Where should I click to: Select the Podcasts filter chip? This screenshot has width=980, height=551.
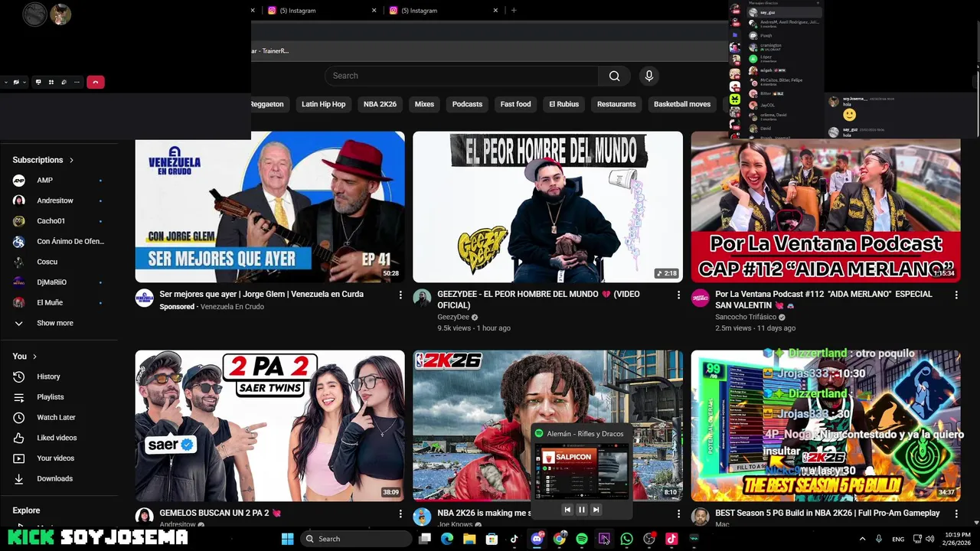pos(467,104)
